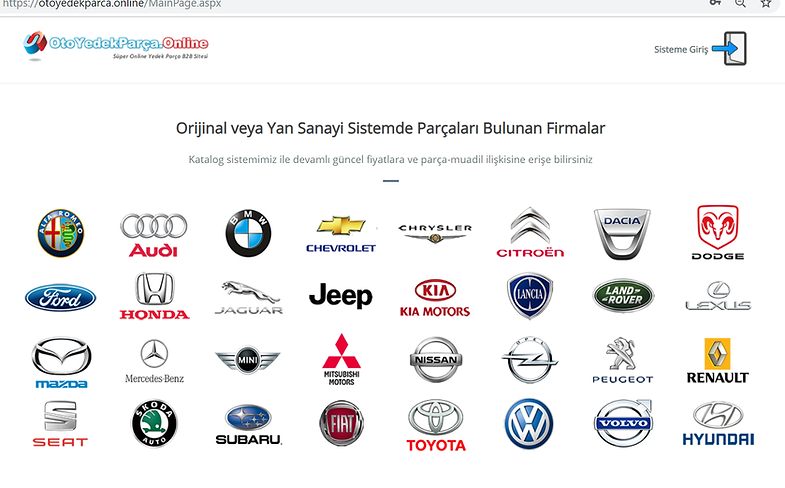Image resolution: width=785 pixels, height=488 pixels.
Task: Click the Hyundai logo
Action: point(718,423)
